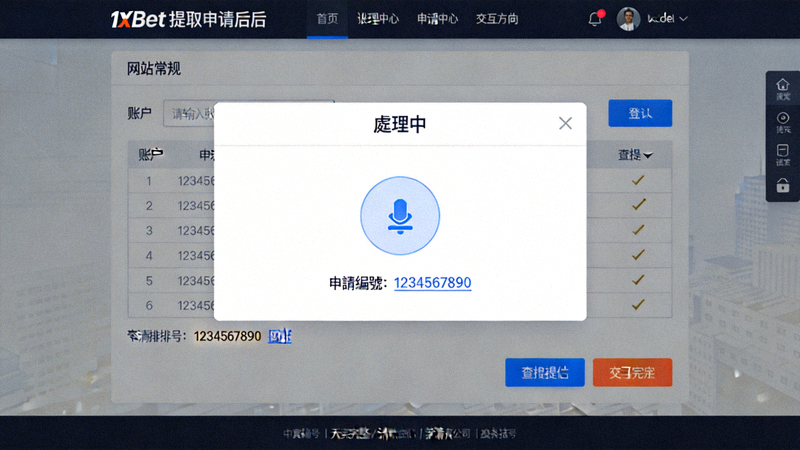This screenshot has height=450, width=800.
Task: Open the second navigation item next to 首页
Action: (x=378, y=19)
